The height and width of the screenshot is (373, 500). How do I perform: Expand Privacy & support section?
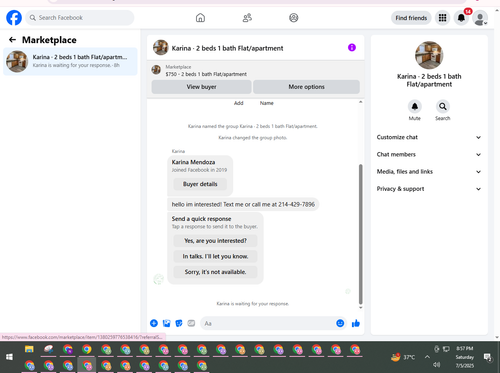(x=429, y=189)
